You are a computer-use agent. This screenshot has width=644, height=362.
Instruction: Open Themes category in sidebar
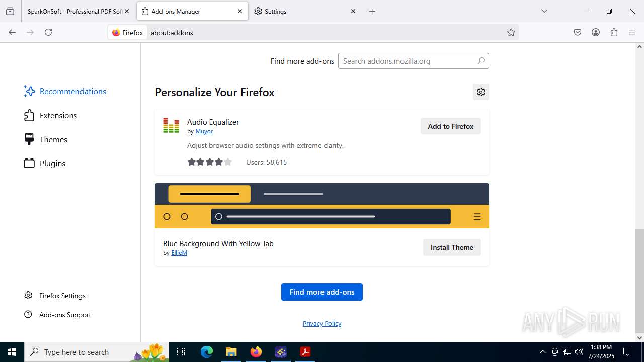45,139
